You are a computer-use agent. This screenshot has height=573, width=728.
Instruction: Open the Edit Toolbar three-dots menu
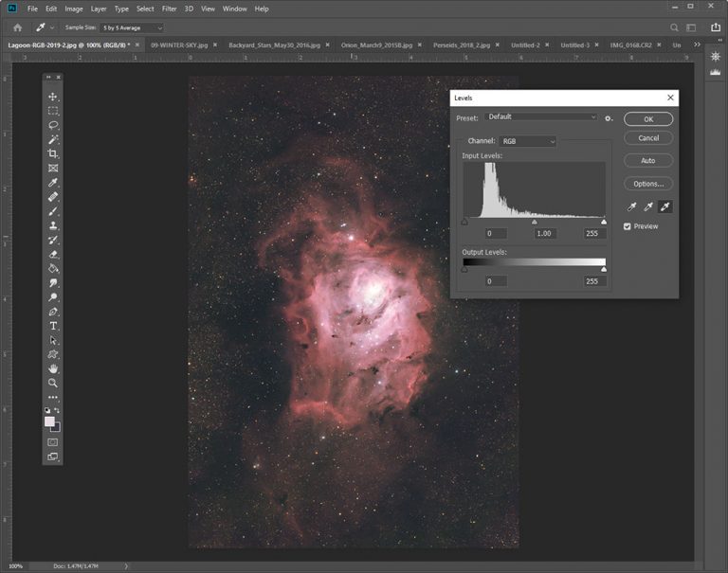point(53,397)
